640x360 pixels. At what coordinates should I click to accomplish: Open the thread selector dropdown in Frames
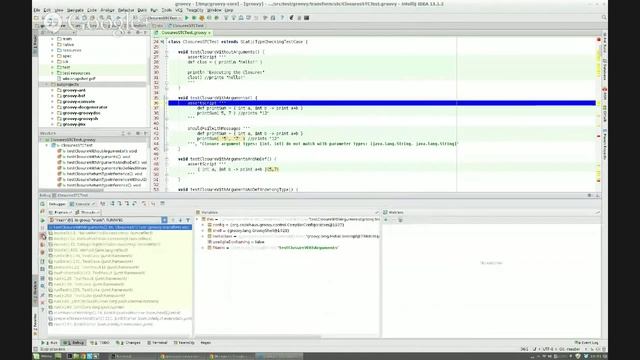point(164,220)
